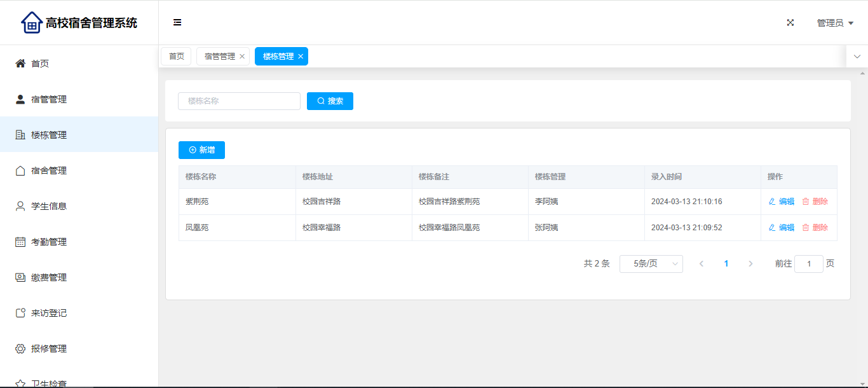Open 报修管理 gear icon in sidebar
868x388 pixels.
(20, 349)
